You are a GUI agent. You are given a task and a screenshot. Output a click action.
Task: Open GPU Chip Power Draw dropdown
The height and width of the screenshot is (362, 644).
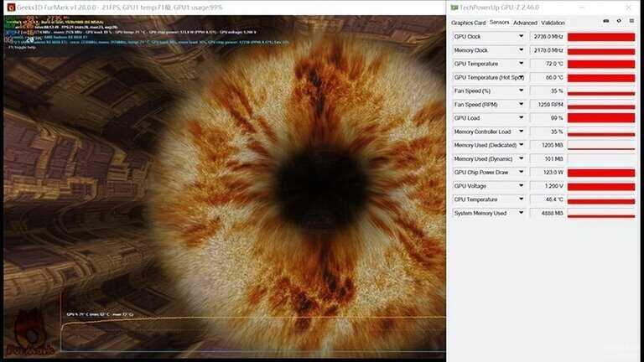pos(522,172)
